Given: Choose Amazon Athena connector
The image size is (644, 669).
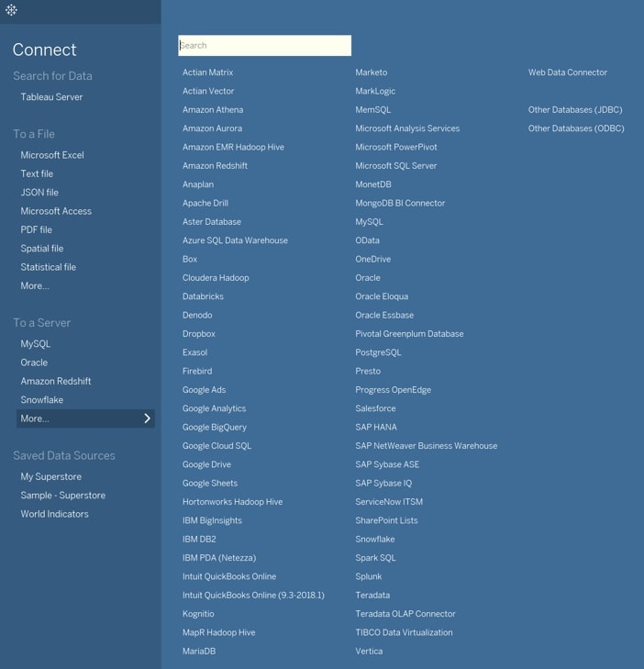Looking at the screenshot, I should [x=213, y=109].
